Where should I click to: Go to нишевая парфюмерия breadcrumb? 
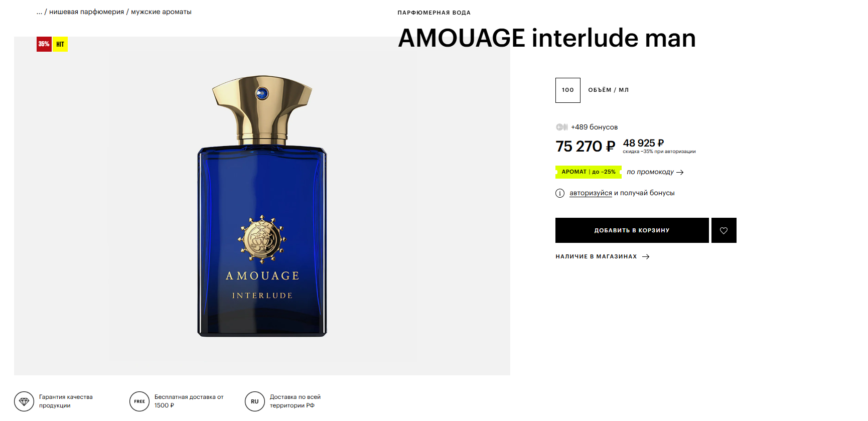pos(86,12)
